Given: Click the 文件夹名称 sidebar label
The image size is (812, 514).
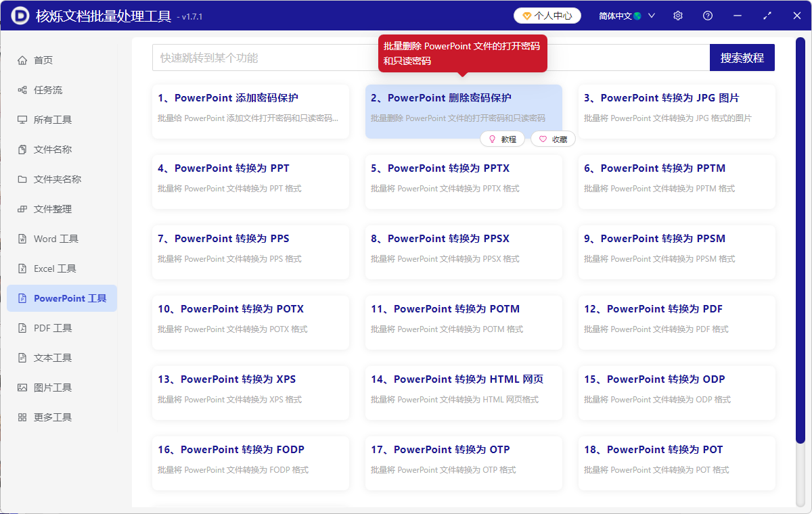Looking at the screenshot, I should tap(58, 179).
